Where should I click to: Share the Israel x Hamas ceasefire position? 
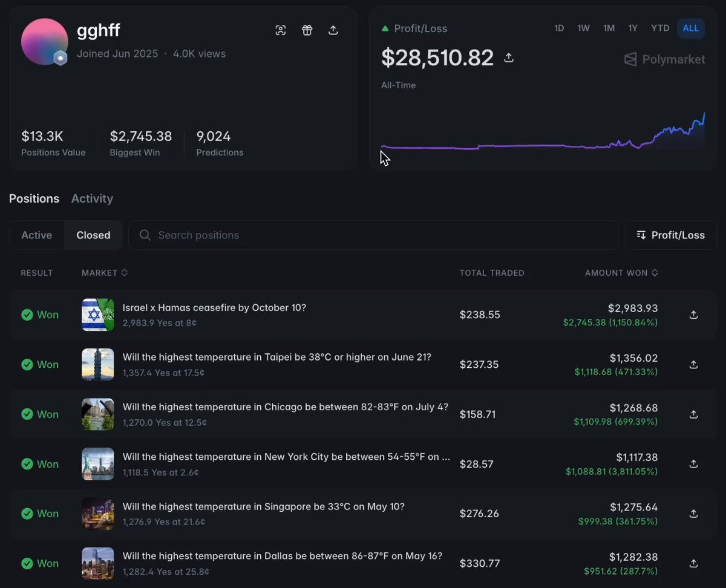[x=694, y=315]
